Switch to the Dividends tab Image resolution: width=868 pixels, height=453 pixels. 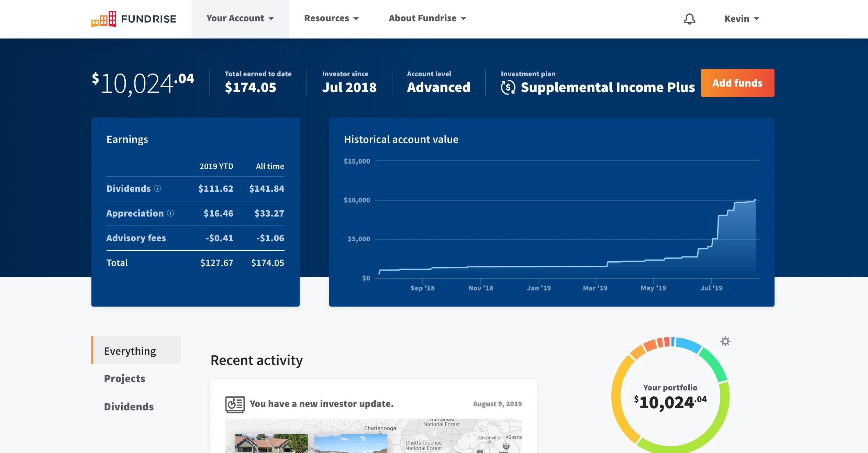point(129,407)
